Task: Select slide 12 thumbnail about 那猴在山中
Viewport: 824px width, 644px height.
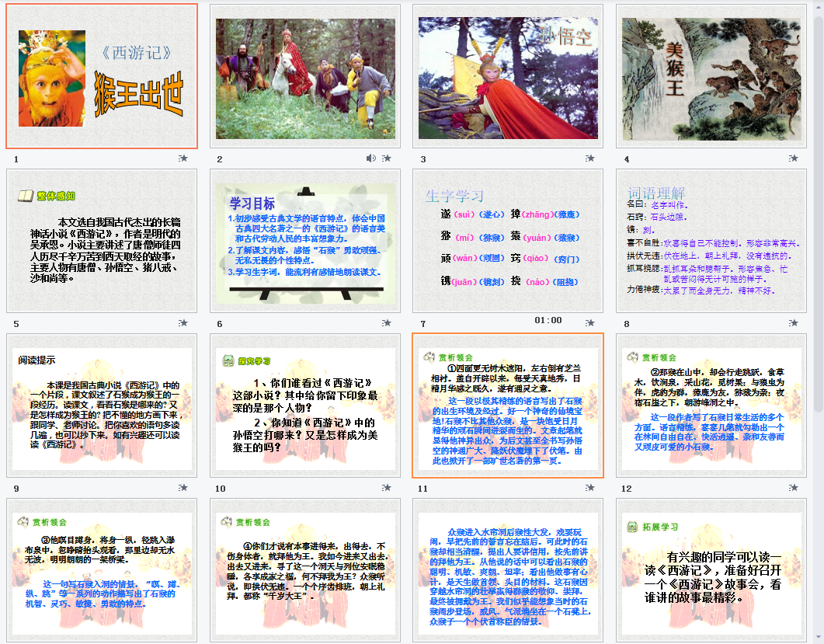Action: 711,406
